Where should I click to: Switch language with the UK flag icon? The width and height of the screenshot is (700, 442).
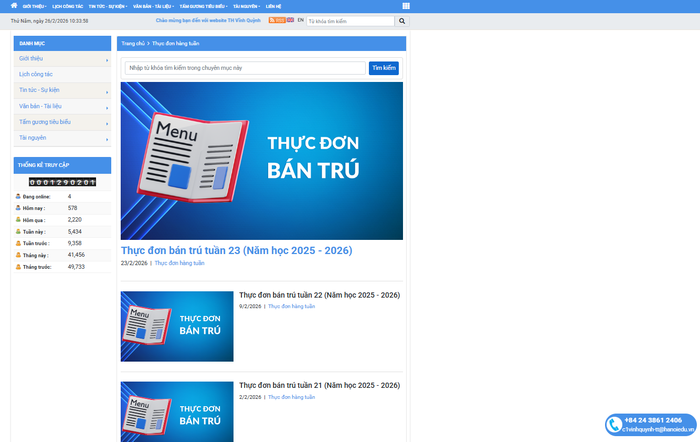point(290,20)
